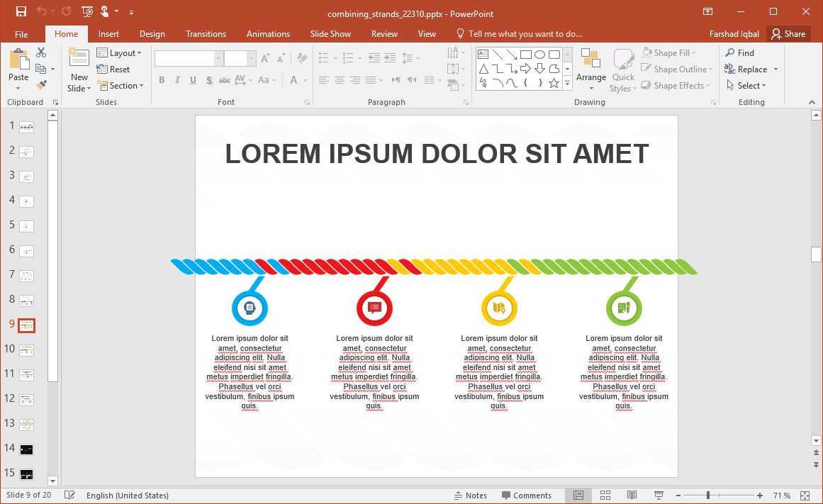Click the zoom slider in status bar
The height and width of the screenshot is (504, 823).
[707, 495]
